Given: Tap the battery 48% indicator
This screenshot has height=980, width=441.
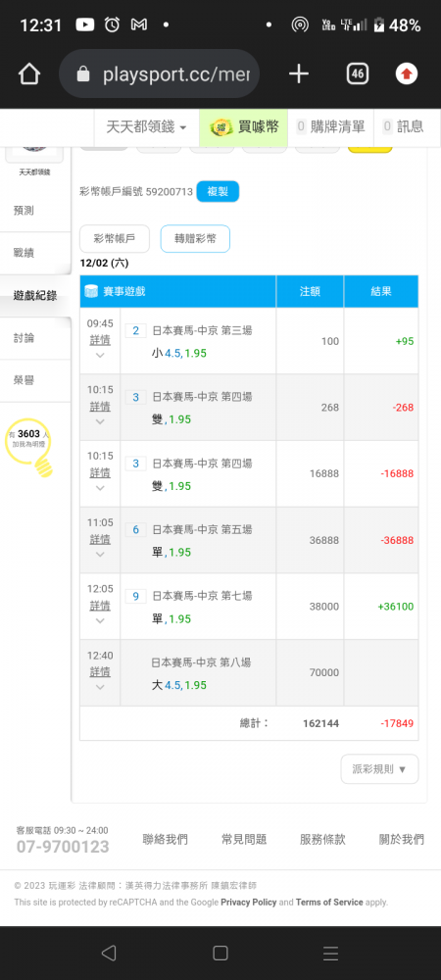Looking at the screenshot, I should (397, 25).
